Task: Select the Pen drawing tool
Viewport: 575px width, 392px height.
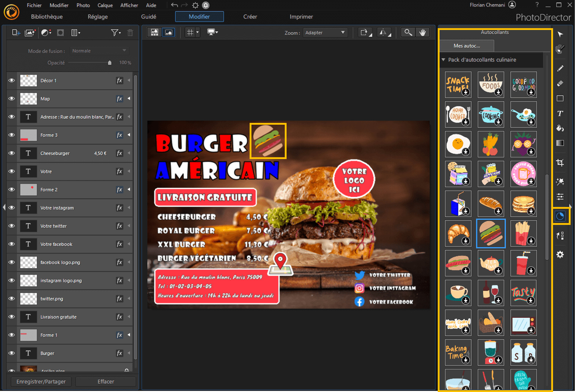Action: click(x=560, y=68)
